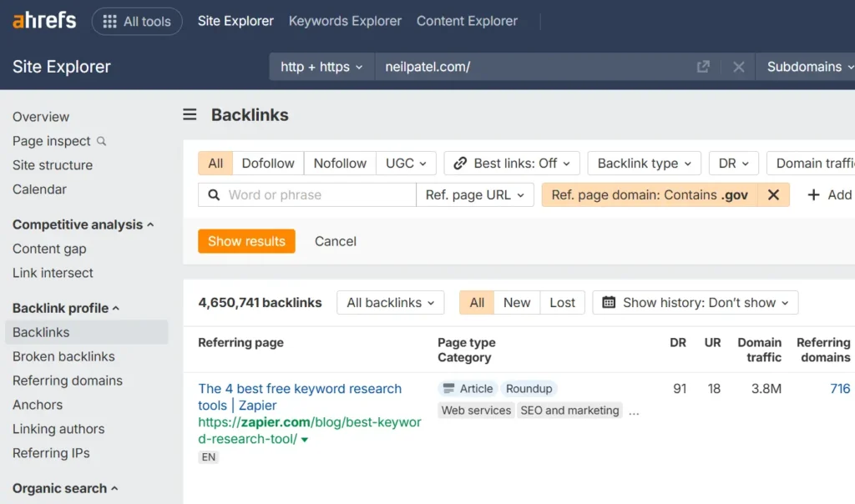The height and width of the screenshot is (504, 855).
Task: Open target URL in new tab icon
Action: point(703,67)
